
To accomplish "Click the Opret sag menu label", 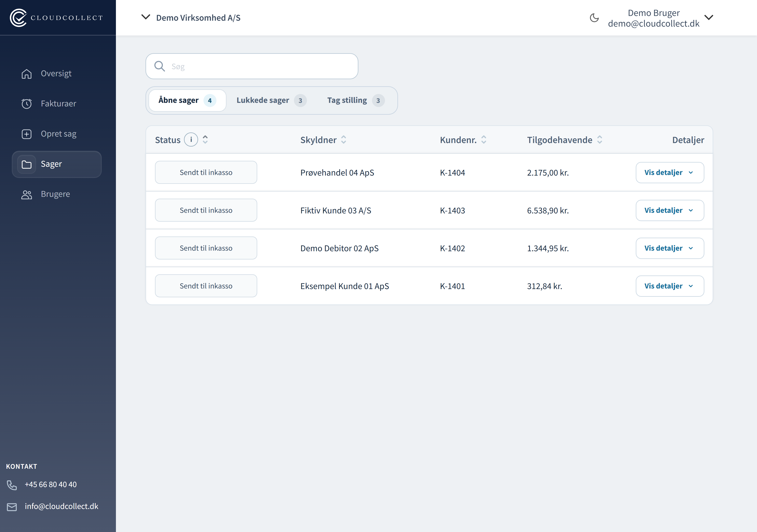I will 59,134.
